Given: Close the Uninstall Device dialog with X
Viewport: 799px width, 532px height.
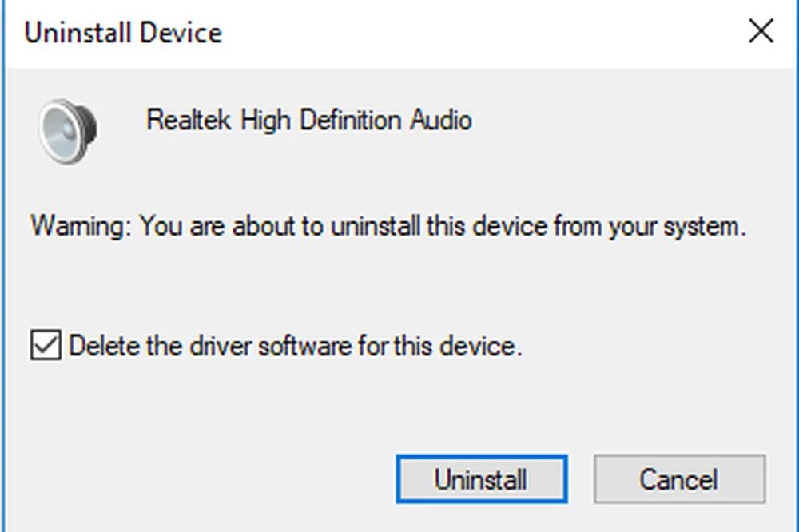Looking at the screenshot, I should 761,31.
